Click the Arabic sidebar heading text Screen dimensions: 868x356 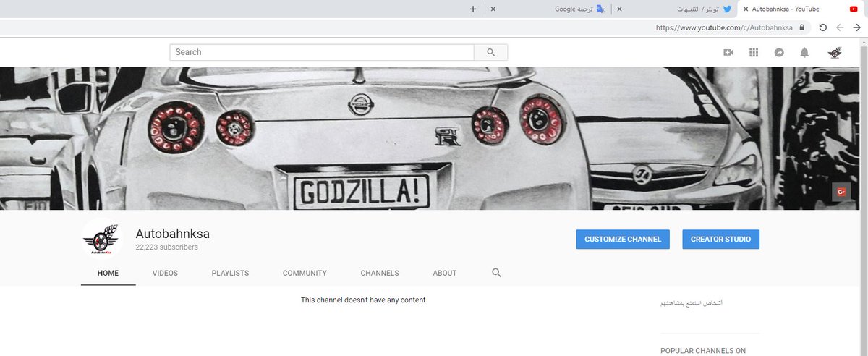click(x=692, y=302)
